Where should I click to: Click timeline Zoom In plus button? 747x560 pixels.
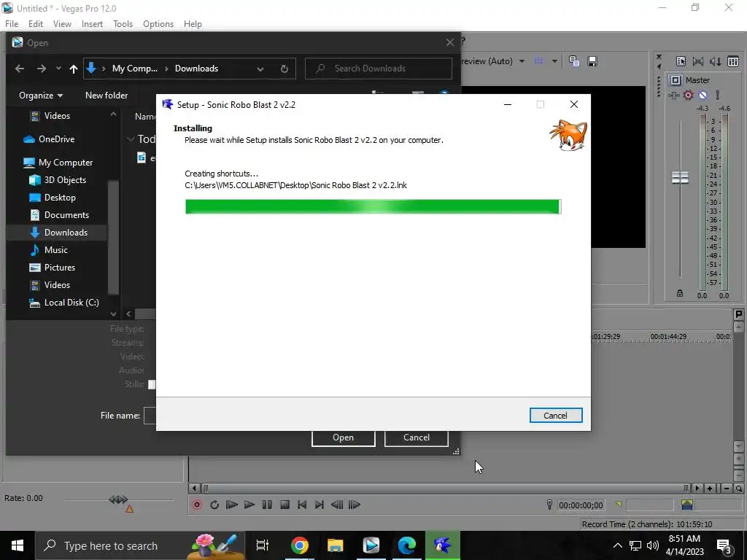point(710,488)
